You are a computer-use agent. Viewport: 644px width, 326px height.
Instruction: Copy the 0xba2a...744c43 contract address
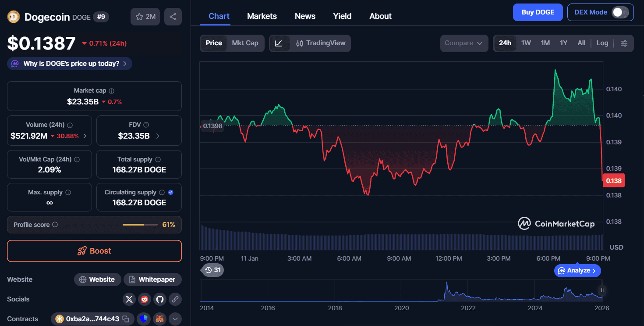126,319
